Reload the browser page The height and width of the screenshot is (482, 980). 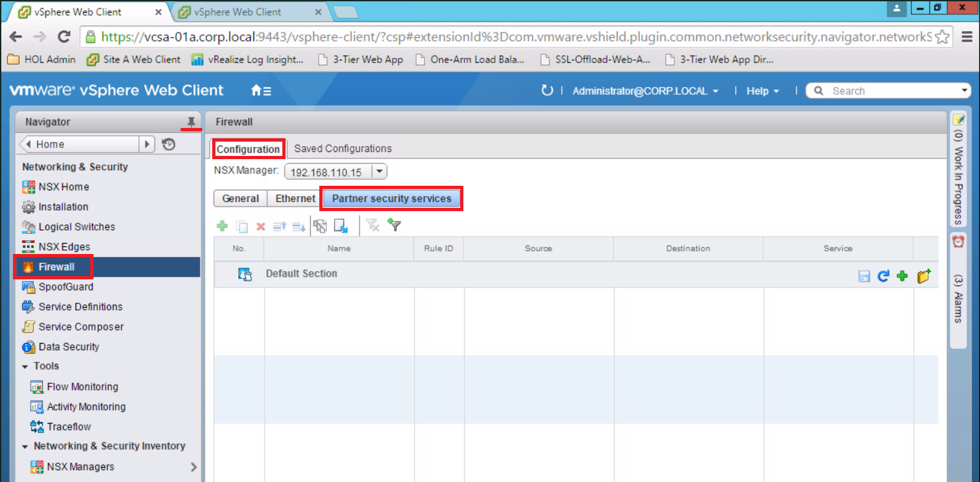pyautogui.click(x=64, y=36)
